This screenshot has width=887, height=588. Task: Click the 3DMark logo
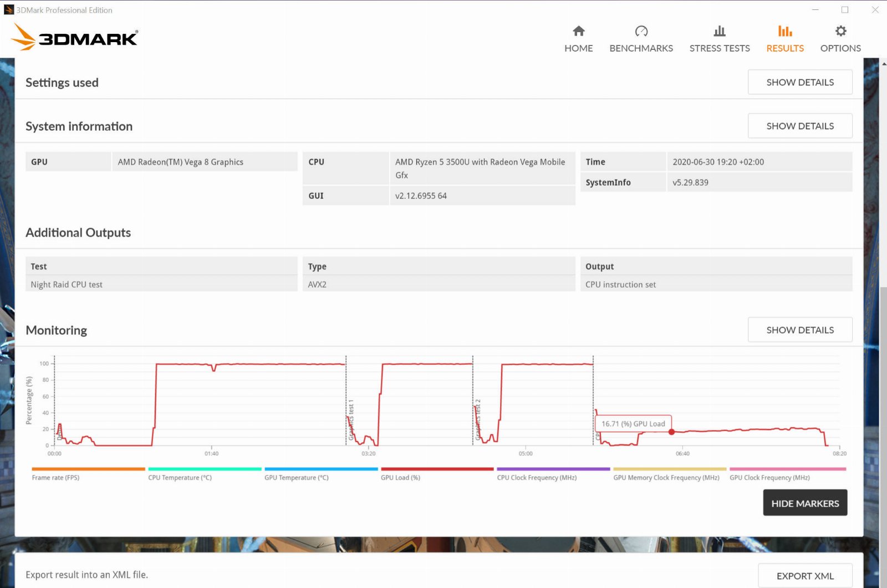coord(74,38)
